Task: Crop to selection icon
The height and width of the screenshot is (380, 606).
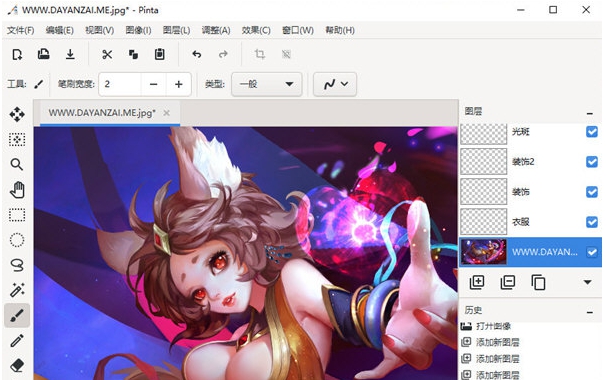Action: (x=260, y=54)
